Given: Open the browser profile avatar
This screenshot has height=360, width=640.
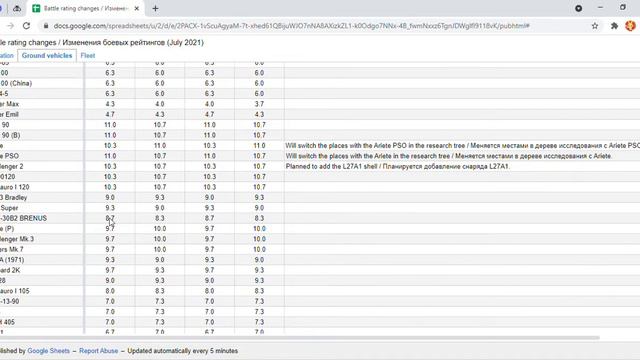Looking at the screenshot, I should coord(630,26).
